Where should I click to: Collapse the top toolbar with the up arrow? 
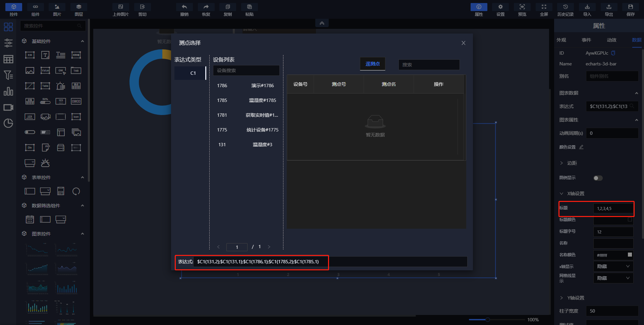[322, 23]
